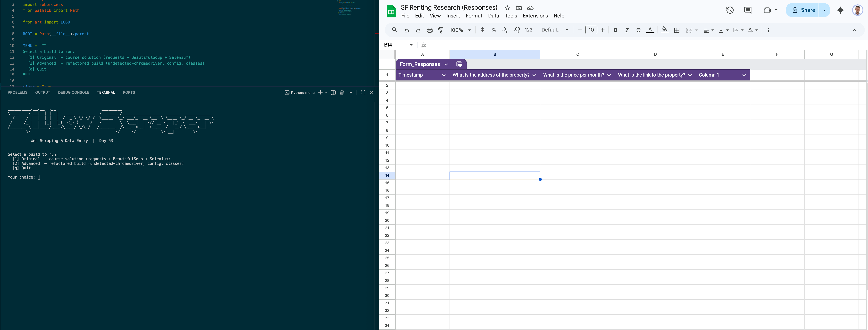Click the Name Box showing B14
The width and height of the screenshot is (868, 330).
pyautogui.click(x=398, y=45)
